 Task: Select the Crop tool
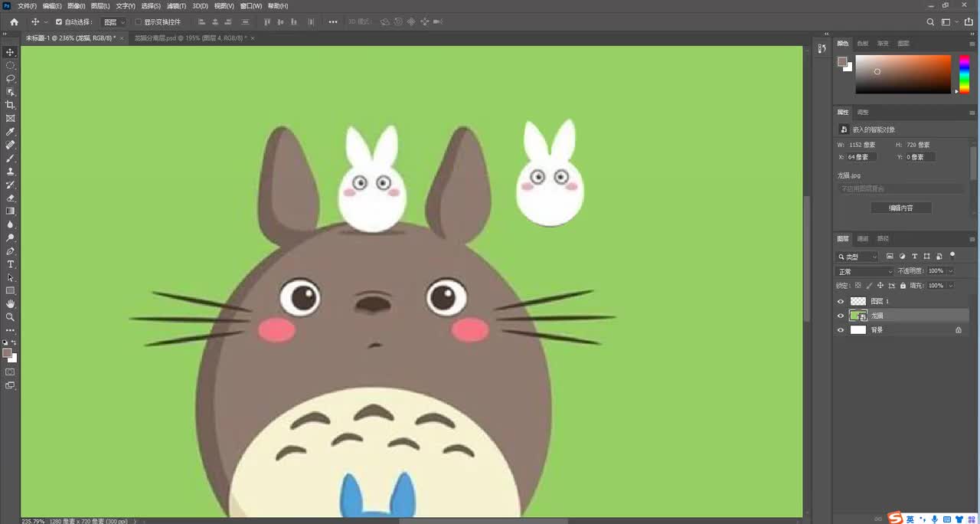point(10,105)
